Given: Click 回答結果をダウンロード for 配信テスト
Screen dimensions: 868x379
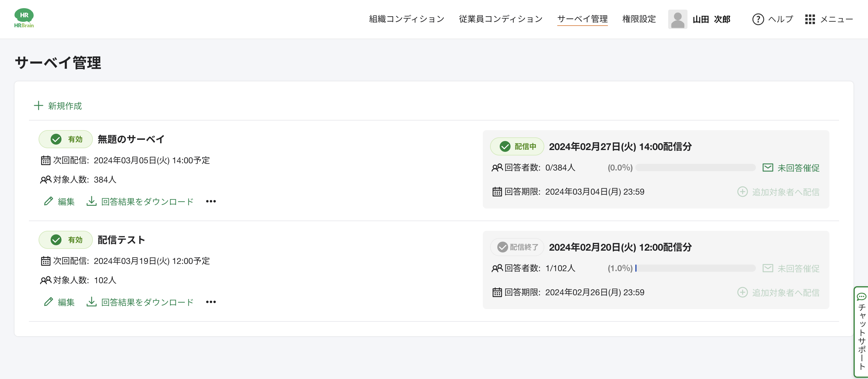Looking at the screenshot, I should (x=147, y=302).
